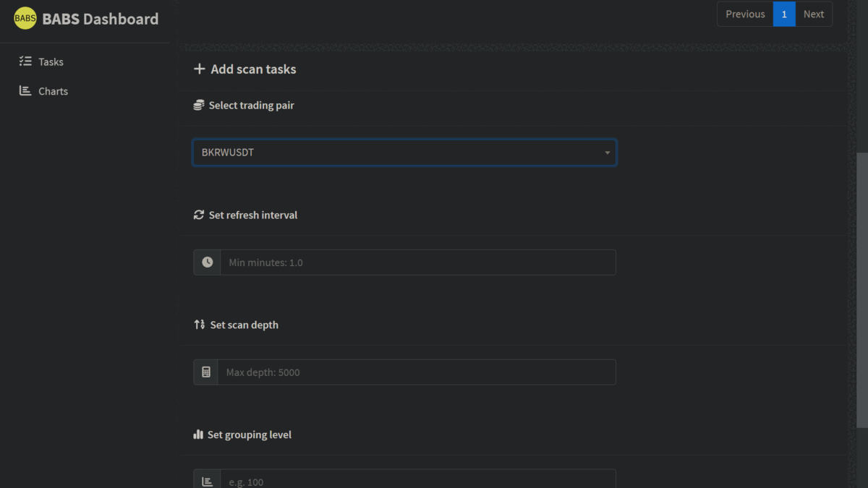The image size is (868, 488).
Task: Go to the Previous page
Action: [x=745, y=14]
